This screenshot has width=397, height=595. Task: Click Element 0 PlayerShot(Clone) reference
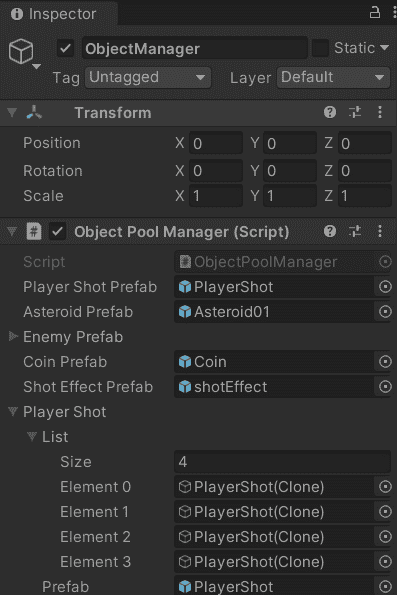click(275, 487)
